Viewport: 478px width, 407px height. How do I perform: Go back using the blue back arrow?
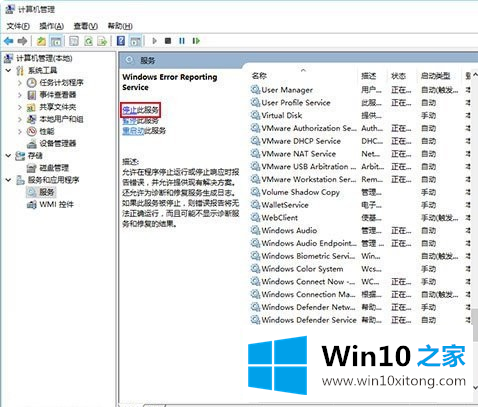pyautogui.click(x=9, y=41)
